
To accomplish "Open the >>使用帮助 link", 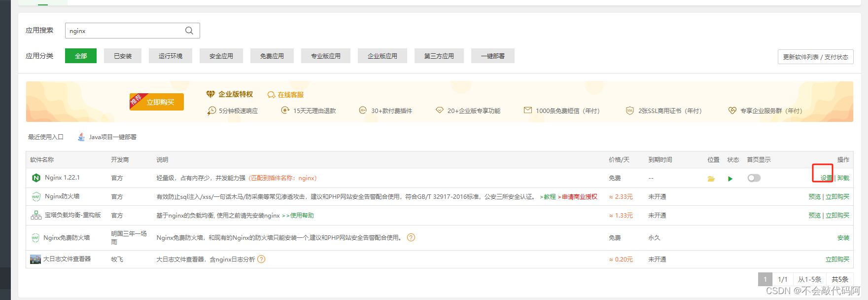I will coord(298,216).
